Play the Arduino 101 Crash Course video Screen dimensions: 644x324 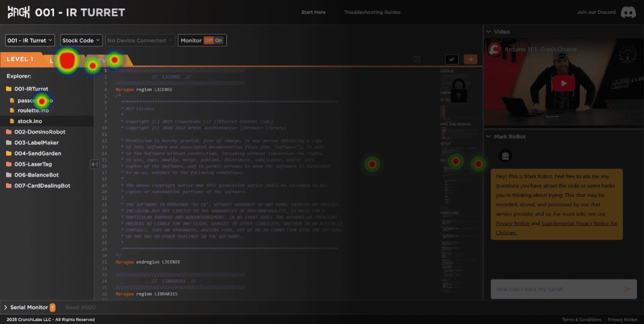(563, 83)
